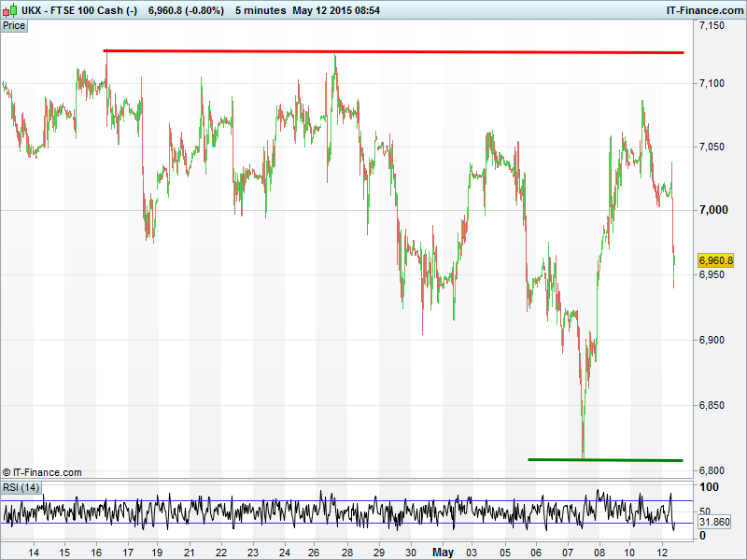
Task: Click the May 12 2015 08:54 timestamp
Action: click(x=336, y=10)
